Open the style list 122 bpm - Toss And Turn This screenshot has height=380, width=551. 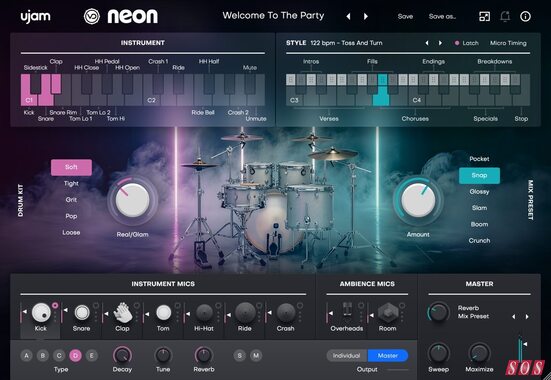tap(346, 43)
